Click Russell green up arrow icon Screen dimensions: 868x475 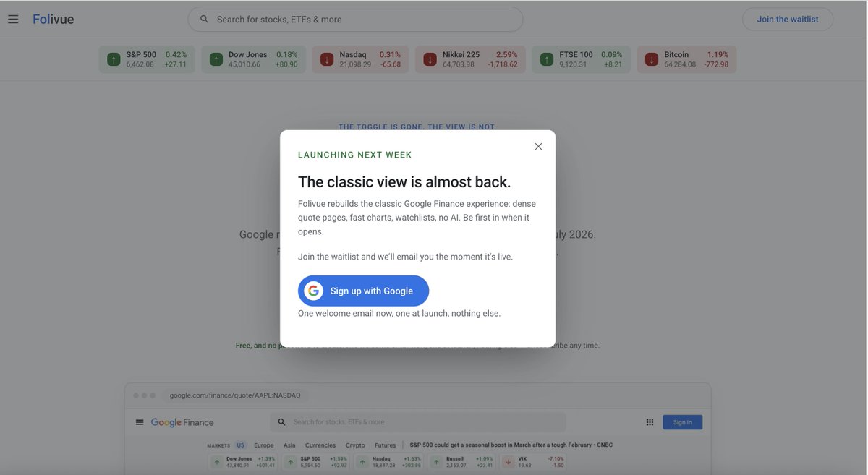[x=436, y=462]
